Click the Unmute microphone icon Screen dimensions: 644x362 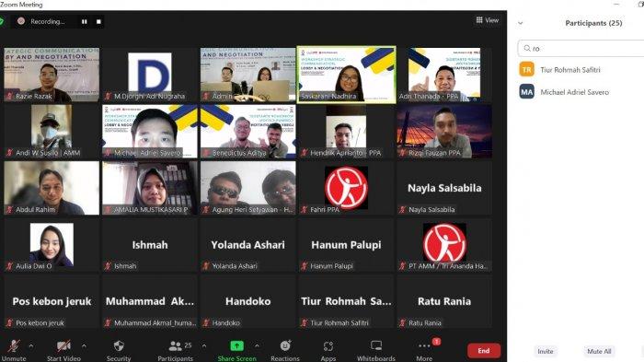tap(14, 345)
